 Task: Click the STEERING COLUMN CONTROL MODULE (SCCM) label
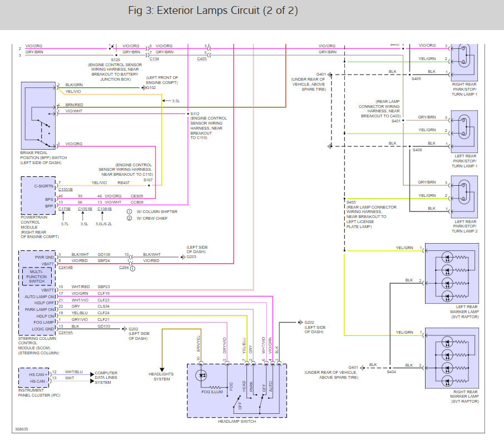(38, 345)
